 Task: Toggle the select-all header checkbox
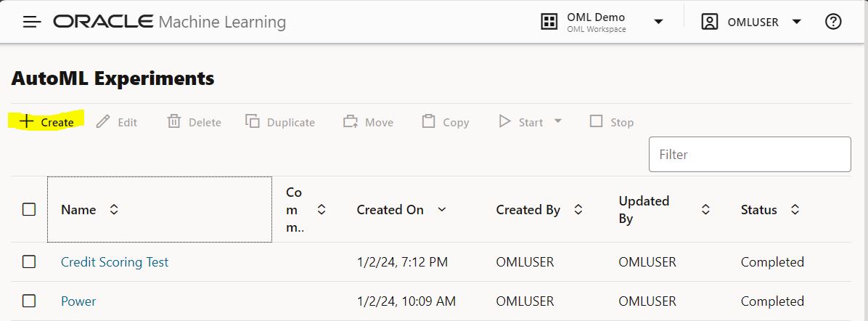click(x=29, y=210)
